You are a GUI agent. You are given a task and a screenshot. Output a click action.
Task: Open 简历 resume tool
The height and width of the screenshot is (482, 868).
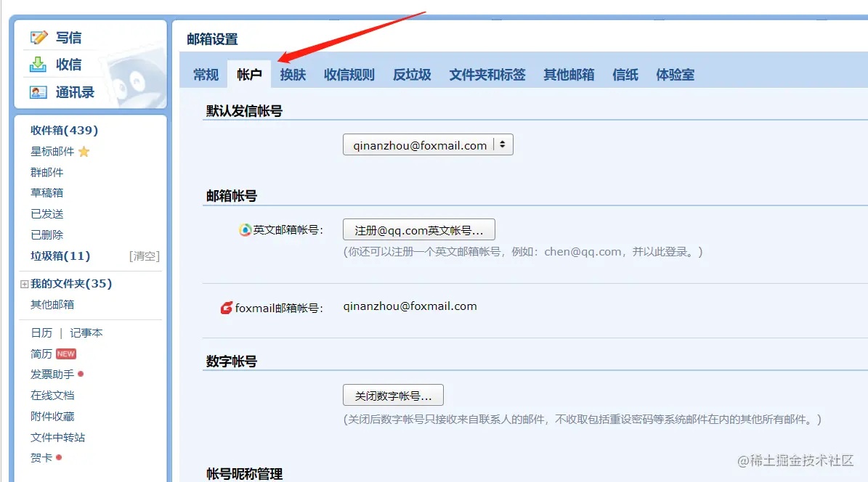[x=41, y=354]
